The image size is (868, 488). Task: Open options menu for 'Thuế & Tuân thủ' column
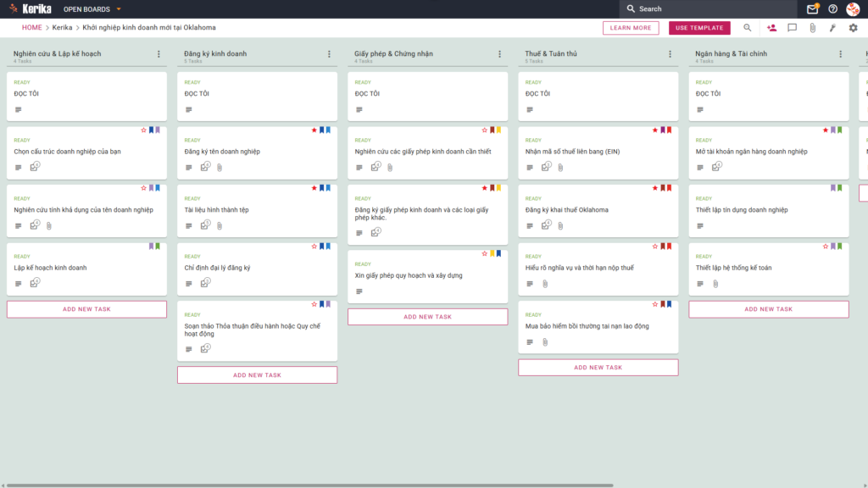click(670, 54)
